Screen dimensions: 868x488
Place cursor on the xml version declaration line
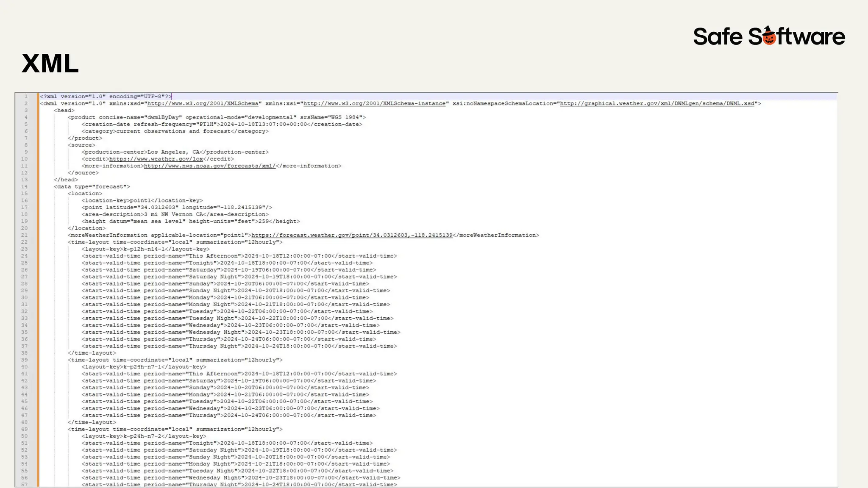point(106,97)
